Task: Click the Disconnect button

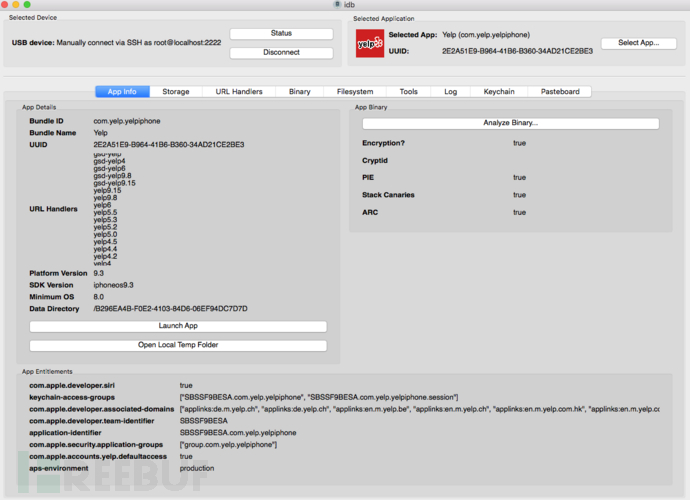Action: tap(281, 52)
